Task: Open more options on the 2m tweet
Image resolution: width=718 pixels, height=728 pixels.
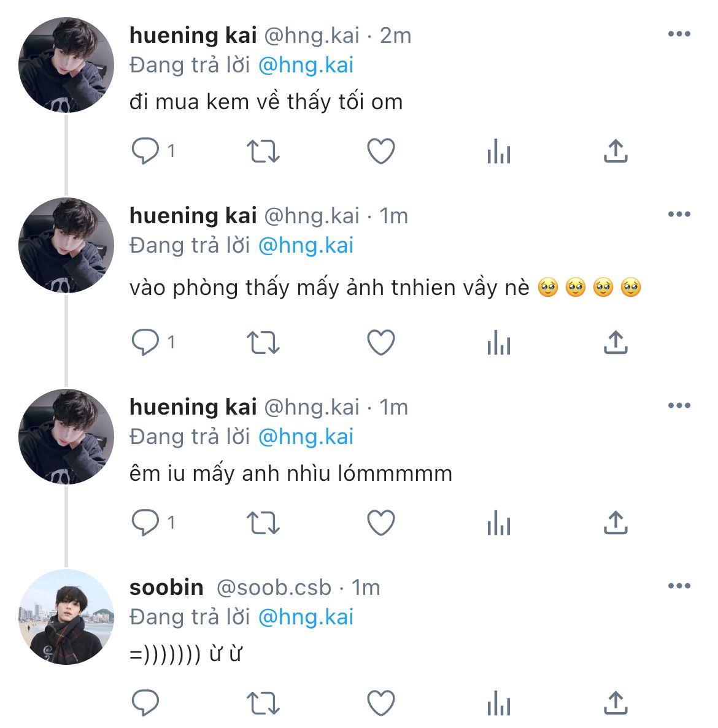Action: tap(679, 34)
